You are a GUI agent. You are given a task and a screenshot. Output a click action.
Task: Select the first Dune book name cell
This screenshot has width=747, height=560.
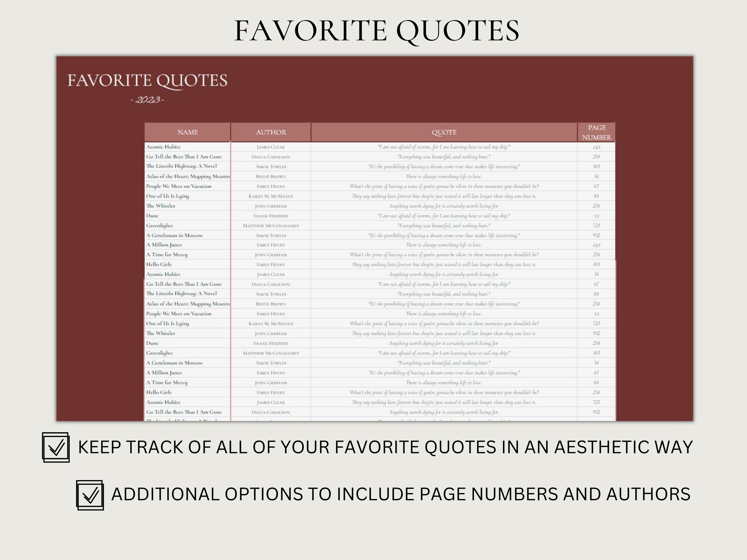187,216
